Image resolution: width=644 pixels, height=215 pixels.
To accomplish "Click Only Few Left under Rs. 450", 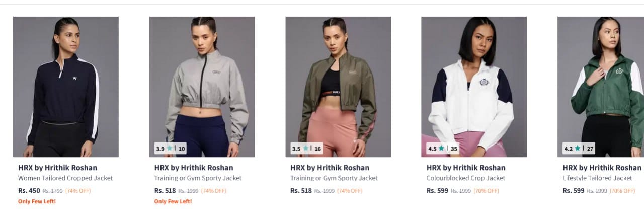I will tap(37, 202).
